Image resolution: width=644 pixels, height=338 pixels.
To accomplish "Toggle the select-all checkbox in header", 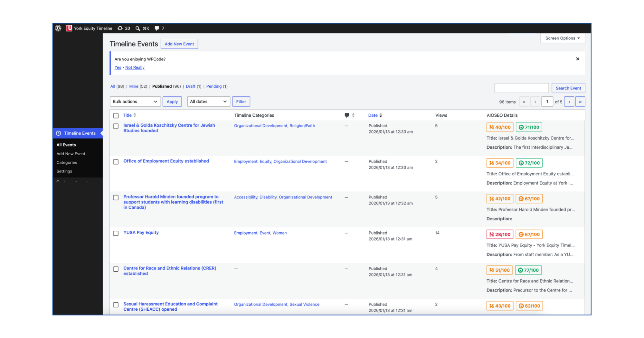I will 116,116.
